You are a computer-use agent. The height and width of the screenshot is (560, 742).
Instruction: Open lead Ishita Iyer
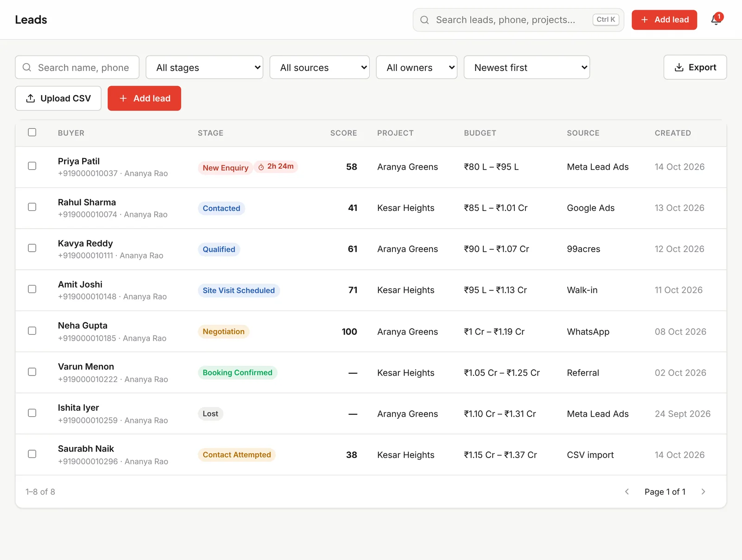pos(78,408)
